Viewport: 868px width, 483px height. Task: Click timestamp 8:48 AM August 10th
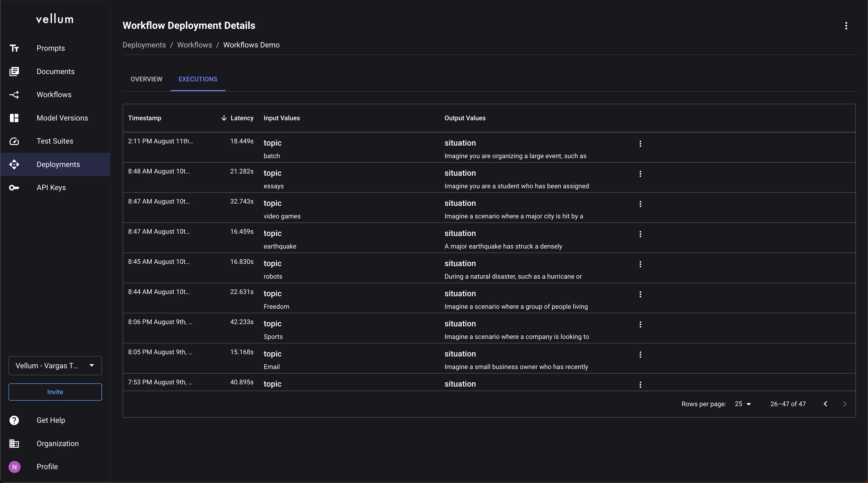pyautogui.click(x=159, y=171)
